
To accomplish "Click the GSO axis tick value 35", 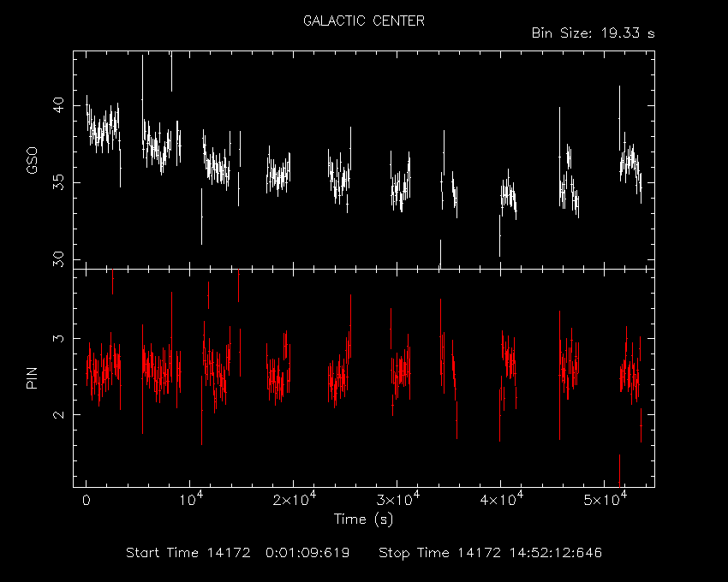I will pyautogui.click(x=58, y=182).
